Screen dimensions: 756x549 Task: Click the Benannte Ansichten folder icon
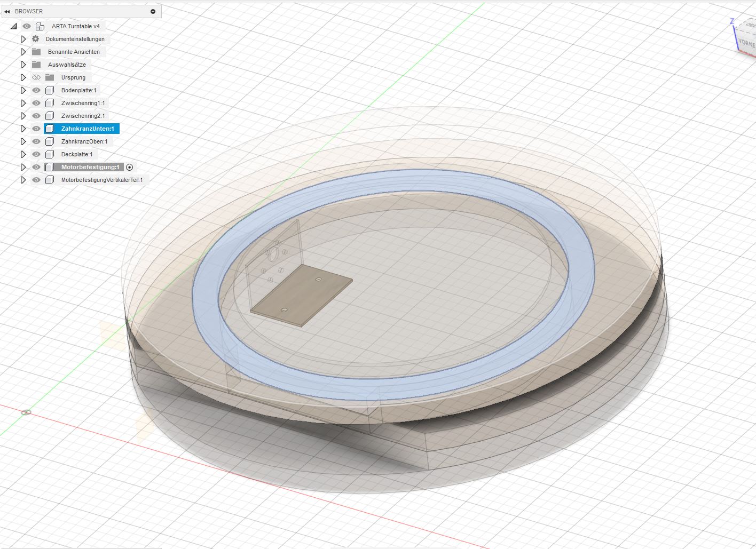pos(36,52)
